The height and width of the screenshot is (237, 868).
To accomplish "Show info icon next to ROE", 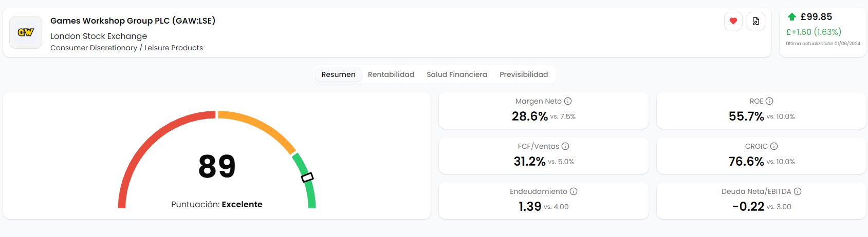I will coord(769,101).
